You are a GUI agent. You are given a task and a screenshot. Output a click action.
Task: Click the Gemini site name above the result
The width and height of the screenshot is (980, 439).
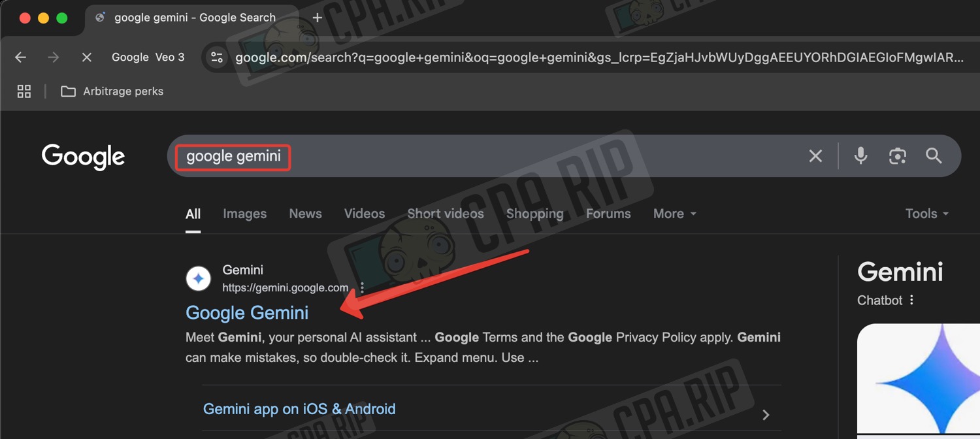[243, 270]
